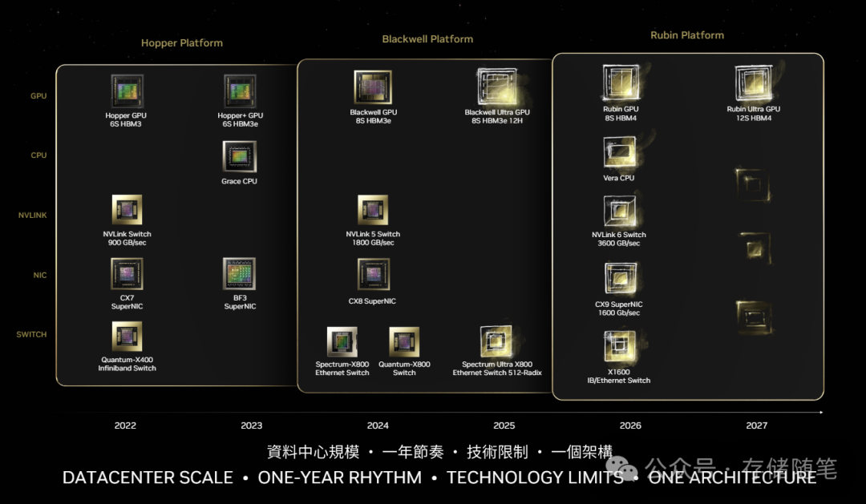Image resolution: width=866 pixels, height=504 pixels.
Task: Select the GPU row label
Action: pyautogui.click(x=38, y=96)
